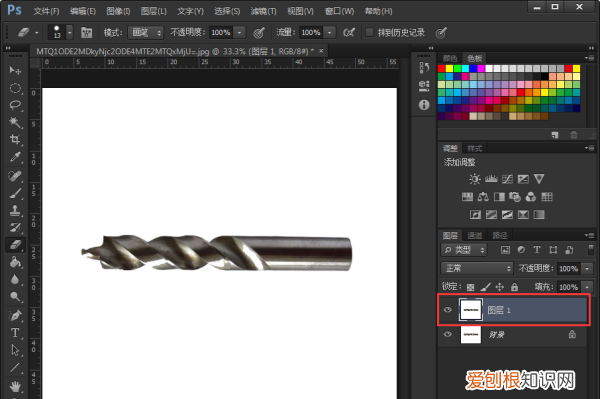Open the File menu
Image resolution: width=600 pixels, height=399 pixels.
coord(46,11)
